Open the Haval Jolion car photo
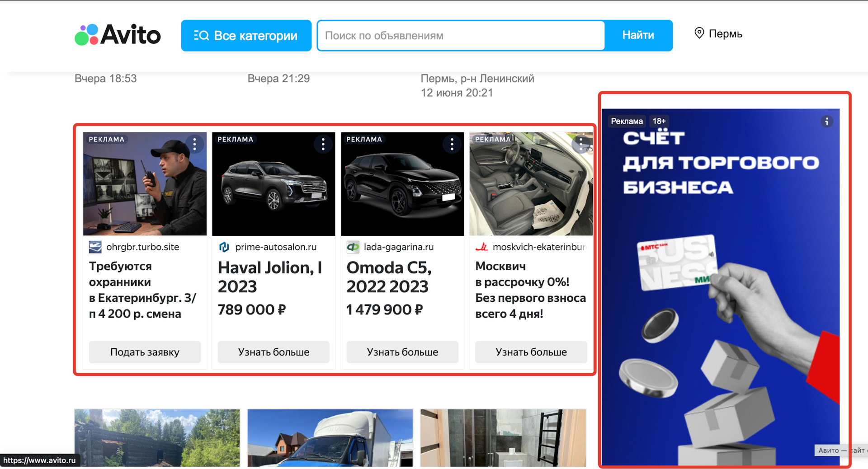 pos(274,184)
